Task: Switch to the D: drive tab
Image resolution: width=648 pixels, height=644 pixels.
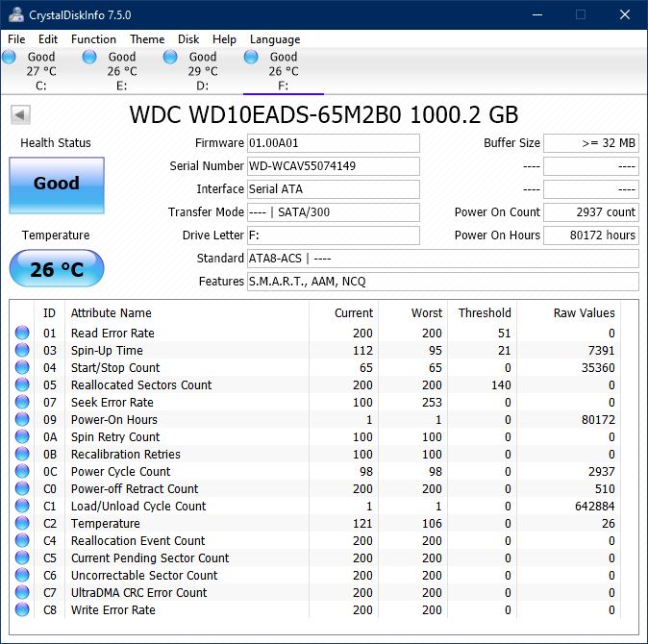Action: pyautogui.click(x=203, y=71)
